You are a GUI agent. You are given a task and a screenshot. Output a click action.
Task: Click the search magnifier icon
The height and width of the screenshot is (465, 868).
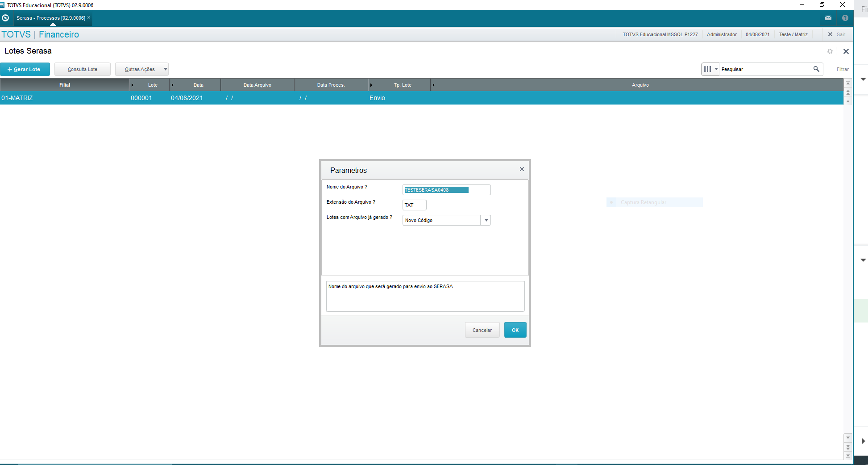tap(816, 69)
